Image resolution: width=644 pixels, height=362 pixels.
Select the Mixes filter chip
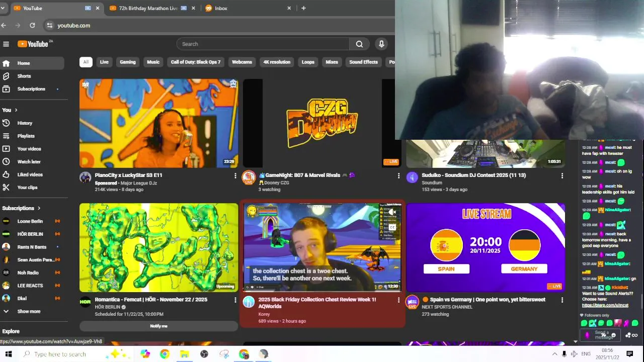332,62
